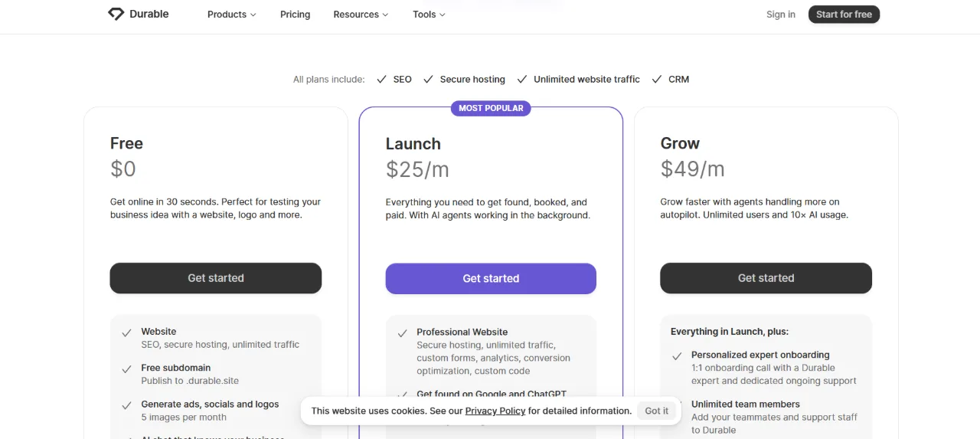Click 'All plans include:' label

(329, 79)
